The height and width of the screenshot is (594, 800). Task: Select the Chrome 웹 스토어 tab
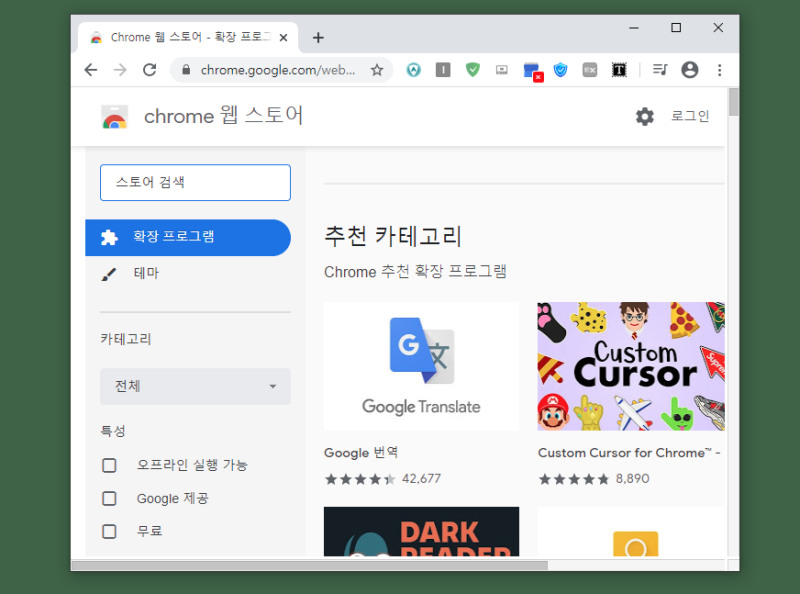[188, 38]
